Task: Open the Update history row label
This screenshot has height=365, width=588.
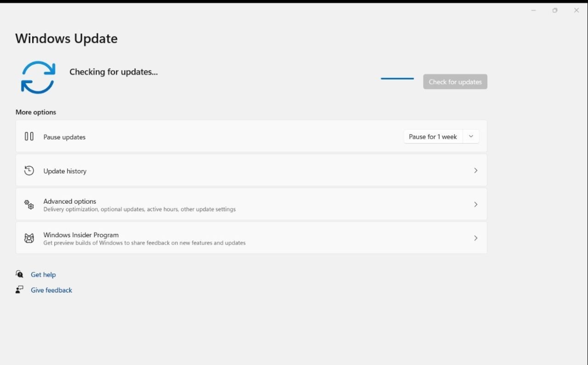Action: pos(65,171)
